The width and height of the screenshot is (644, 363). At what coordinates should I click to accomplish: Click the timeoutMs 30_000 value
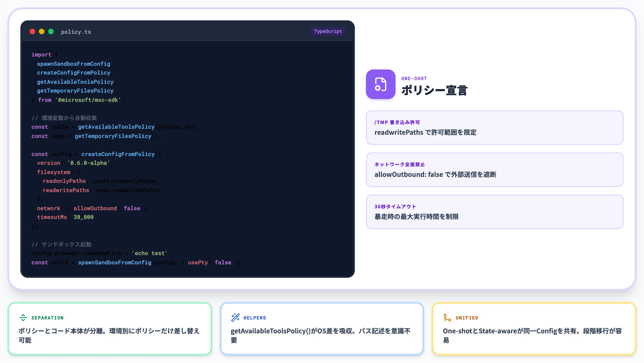(84, 217)
